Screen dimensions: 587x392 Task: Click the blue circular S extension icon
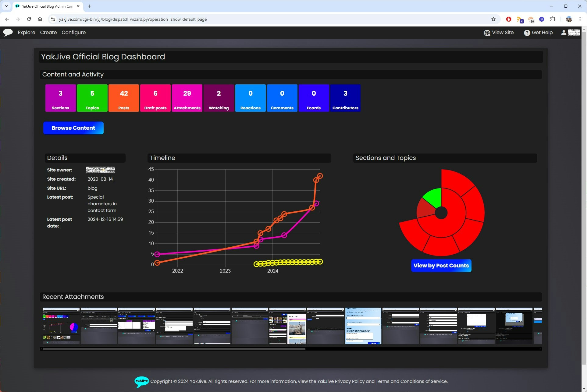tap(542, 19)
